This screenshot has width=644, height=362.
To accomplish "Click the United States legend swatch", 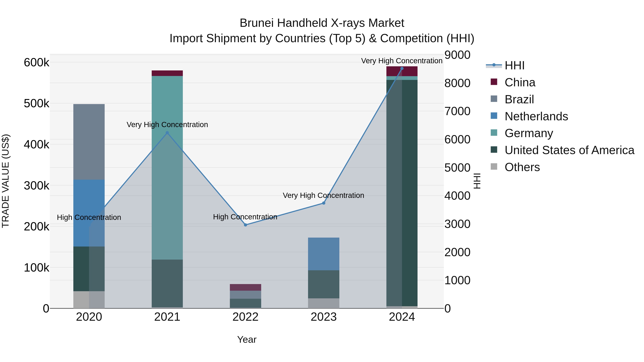I will (x=494, y=150).
